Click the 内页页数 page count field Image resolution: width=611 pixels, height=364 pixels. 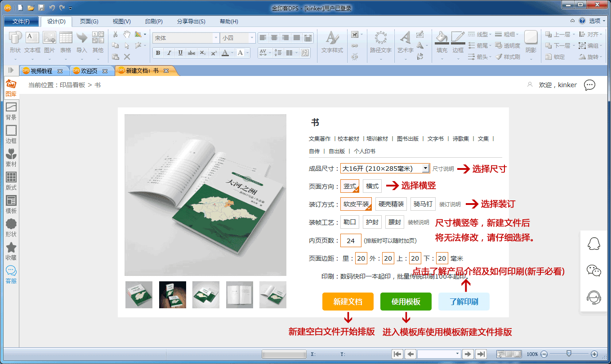[x=351, y=240]
